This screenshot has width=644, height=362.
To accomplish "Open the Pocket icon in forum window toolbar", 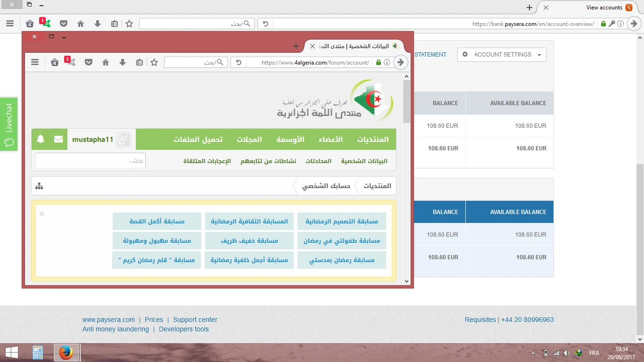I will pos(89,62).
